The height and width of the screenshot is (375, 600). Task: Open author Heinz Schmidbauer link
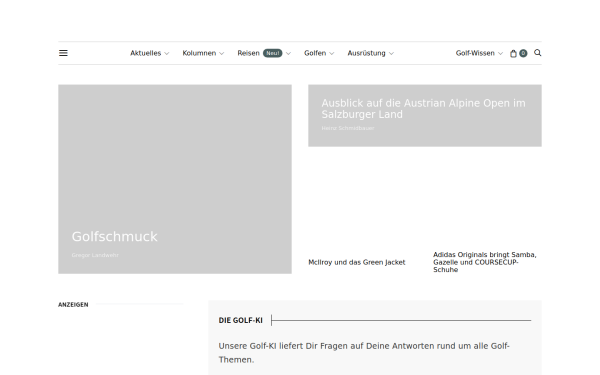[348, 128]
